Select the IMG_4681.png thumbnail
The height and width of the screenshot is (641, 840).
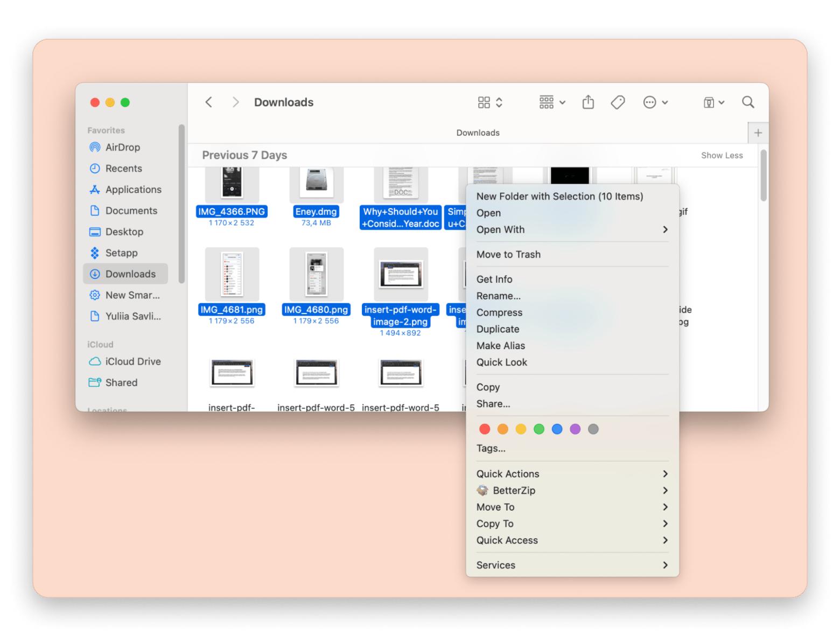pos(232,275)
